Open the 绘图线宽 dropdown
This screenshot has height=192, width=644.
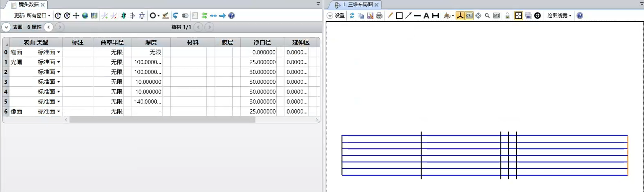(559, 15)
